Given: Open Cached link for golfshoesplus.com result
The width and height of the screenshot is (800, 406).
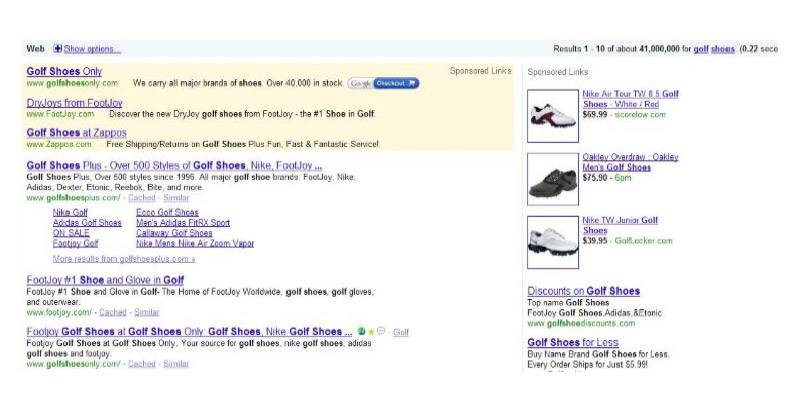Looking at the screenshot, I should (x=141, y=197).
